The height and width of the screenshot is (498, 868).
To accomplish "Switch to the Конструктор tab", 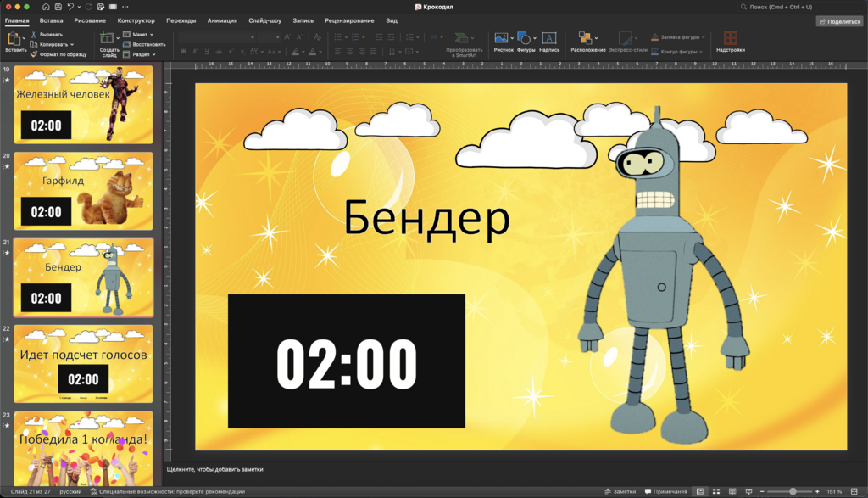I will pyautogui.click(x=136, y=20).
